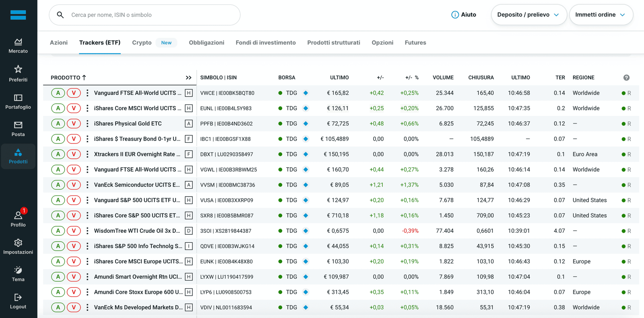The height and width of the screenshot is (318, 644).
Task: Click sell (V) for iShares Physical Gold ETC
Action: pos(74,124)
